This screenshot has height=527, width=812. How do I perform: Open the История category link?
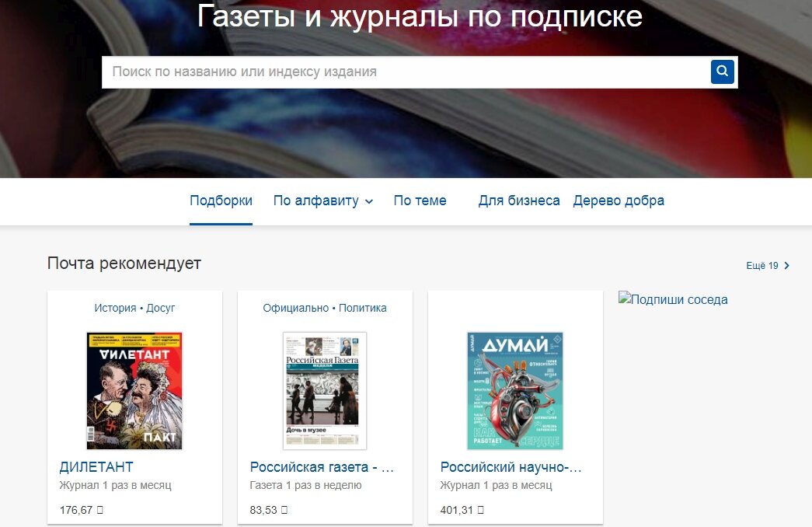click(115, 308)
